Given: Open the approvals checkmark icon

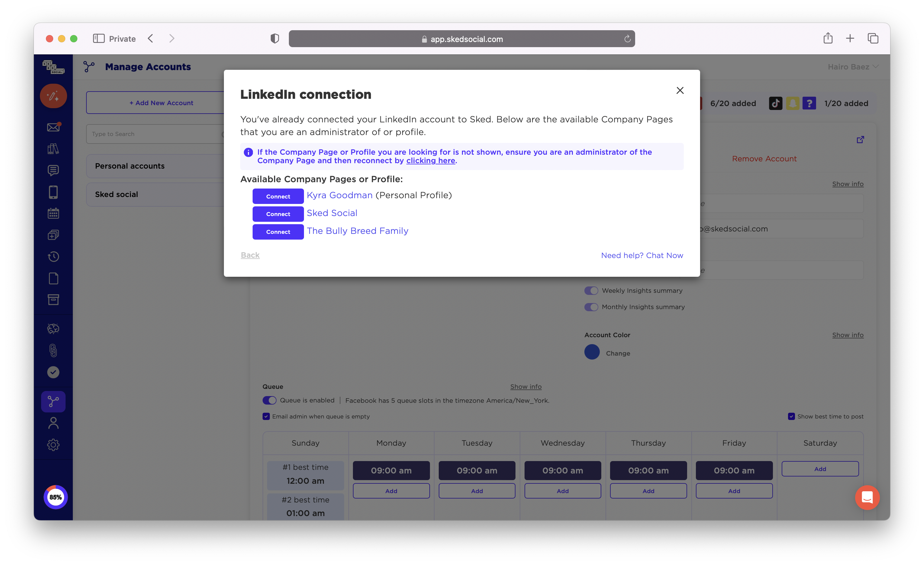Looking at the screenshot, I should [53, 372].
